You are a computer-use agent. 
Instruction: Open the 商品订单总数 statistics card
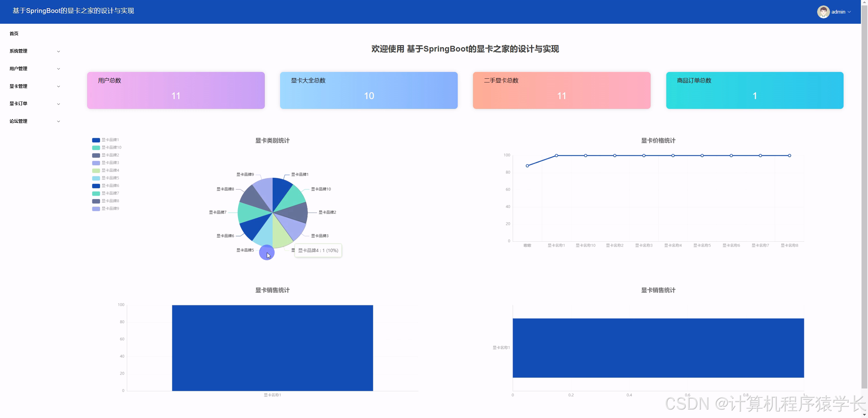click(754, 90)
